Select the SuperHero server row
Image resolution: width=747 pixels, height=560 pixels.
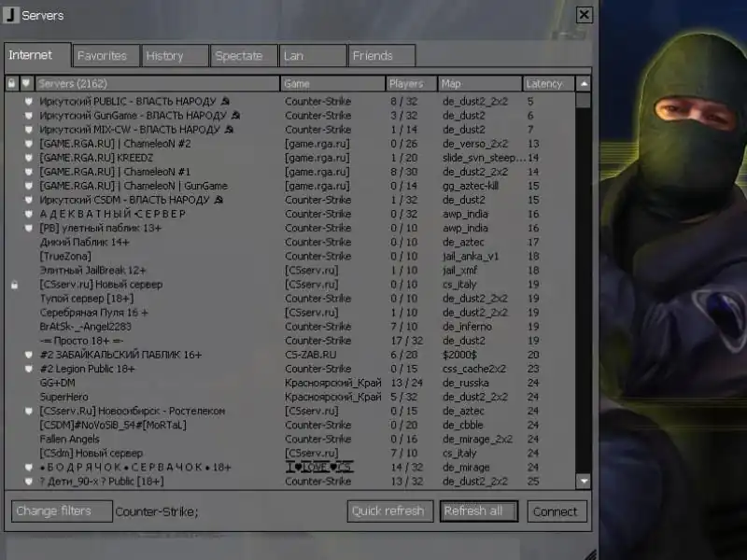[289, 398]
